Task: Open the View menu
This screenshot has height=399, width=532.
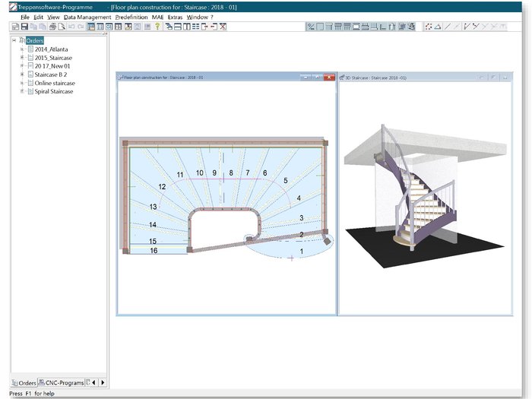Action: [x=53, y=17]
